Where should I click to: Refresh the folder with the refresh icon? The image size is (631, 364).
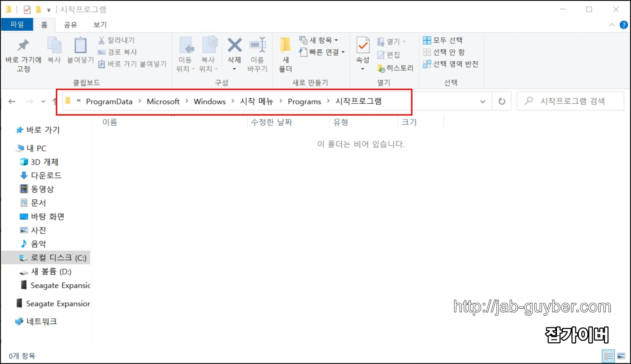(x=502, y=101)
